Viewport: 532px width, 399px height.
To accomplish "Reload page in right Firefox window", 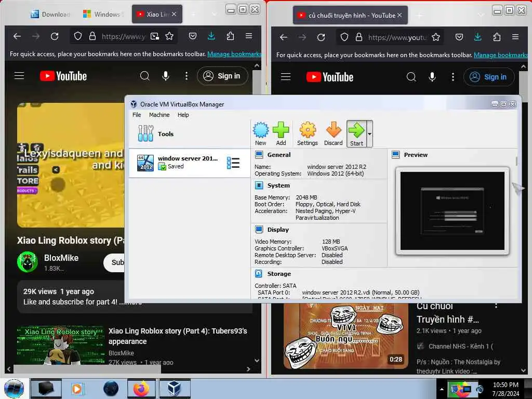I will pyautogui.click(x=321, y=37).
